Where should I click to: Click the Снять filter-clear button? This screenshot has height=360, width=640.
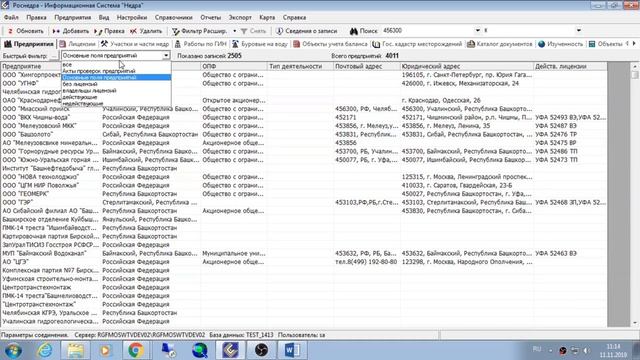click(253, 31)
